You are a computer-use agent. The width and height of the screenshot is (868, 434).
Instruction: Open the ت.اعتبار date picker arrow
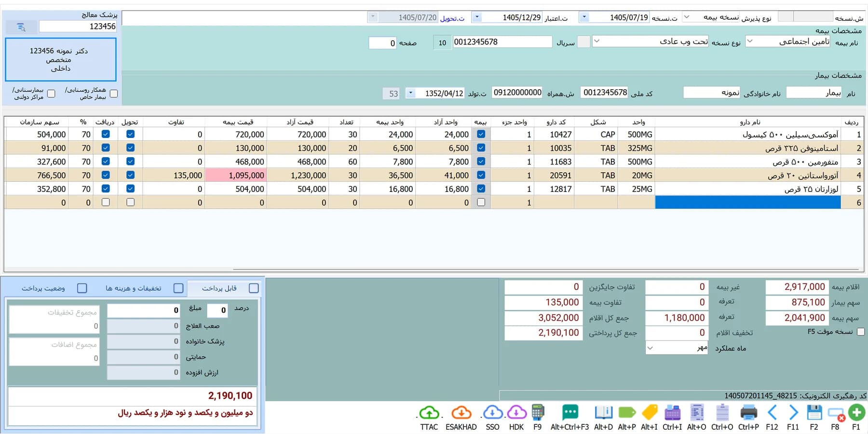point(477,17)
